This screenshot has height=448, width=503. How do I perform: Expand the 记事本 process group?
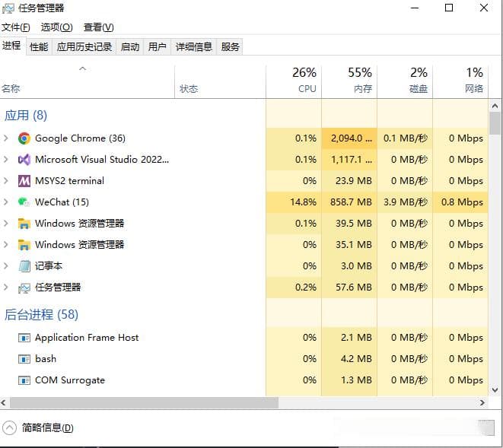coord(6,266)
